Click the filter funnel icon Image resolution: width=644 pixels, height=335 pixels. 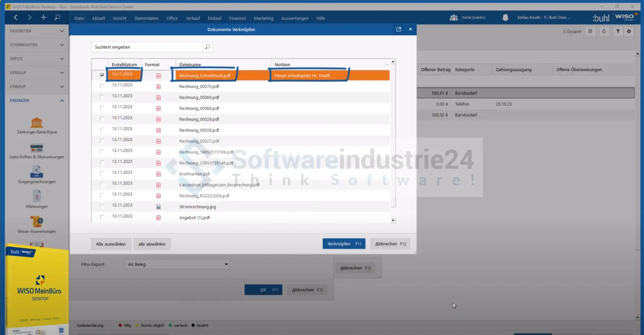618,31
